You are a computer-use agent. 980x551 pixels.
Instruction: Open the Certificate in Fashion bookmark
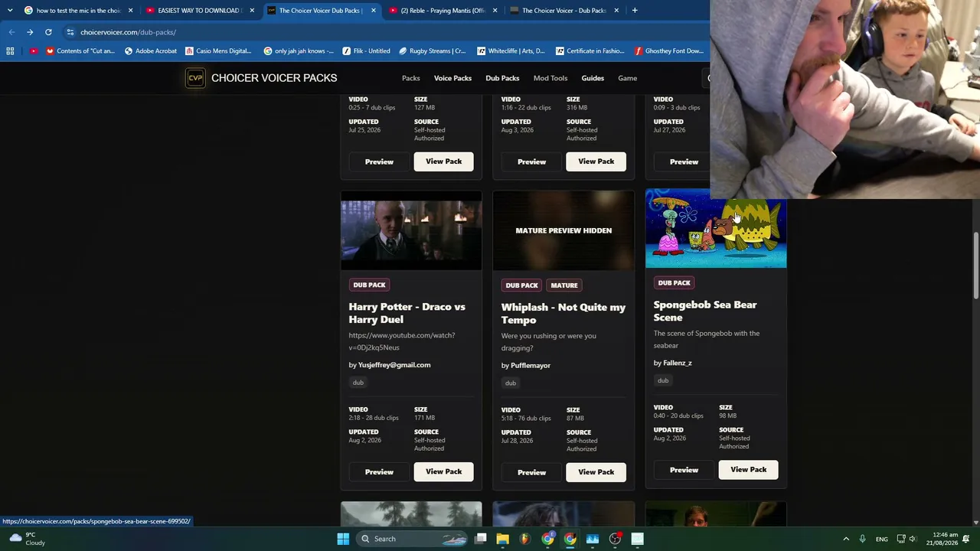(x=591, y=51)
